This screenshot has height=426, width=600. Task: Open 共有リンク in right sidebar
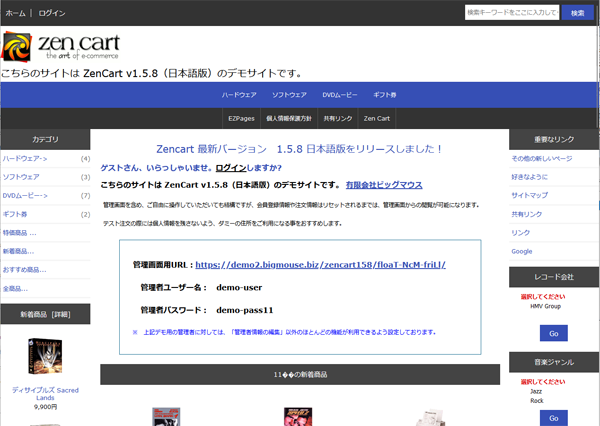coord(527,214)
